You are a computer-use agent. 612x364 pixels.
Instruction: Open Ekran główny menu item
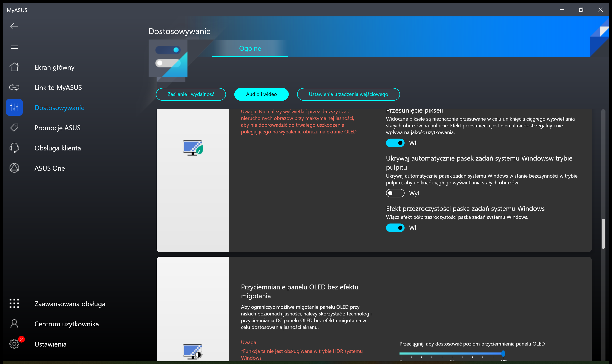click(55, 67)
